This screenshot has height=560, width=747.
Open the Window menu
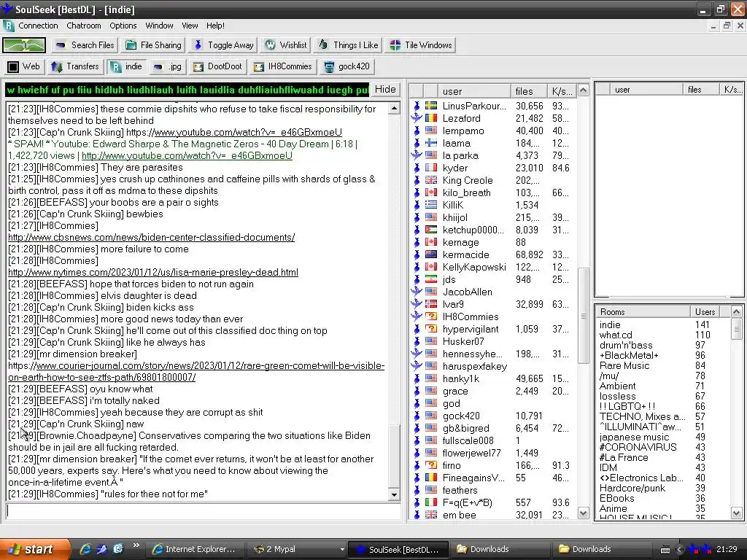click(159, 26)
